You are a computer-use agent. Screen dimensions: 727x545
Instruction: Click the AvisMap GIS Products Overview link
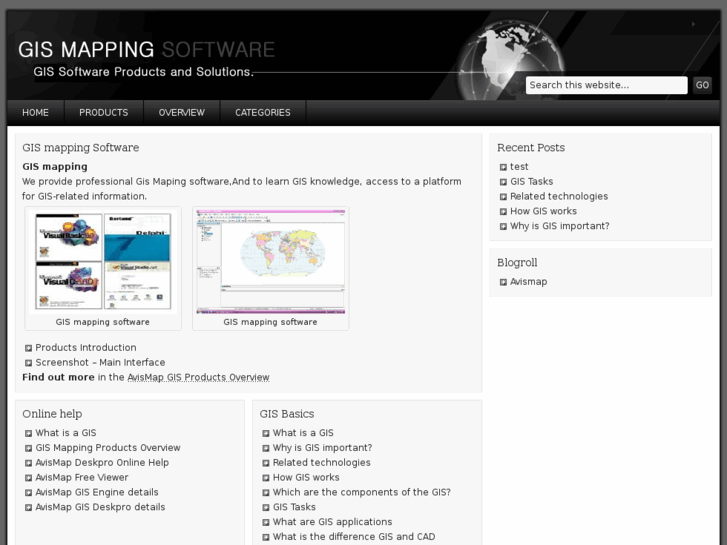point(198,378)
